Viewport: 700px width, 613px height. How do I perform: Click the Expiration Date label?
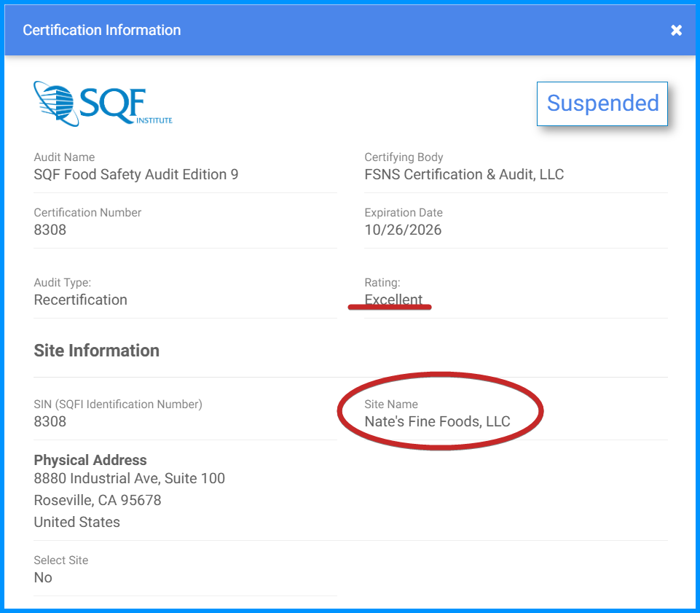(404, 213)
